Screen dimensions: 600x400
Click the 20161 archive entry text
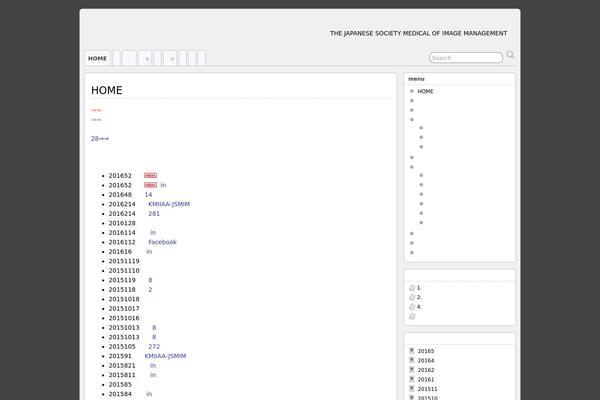pyautogui.click(x=426, y=380)
